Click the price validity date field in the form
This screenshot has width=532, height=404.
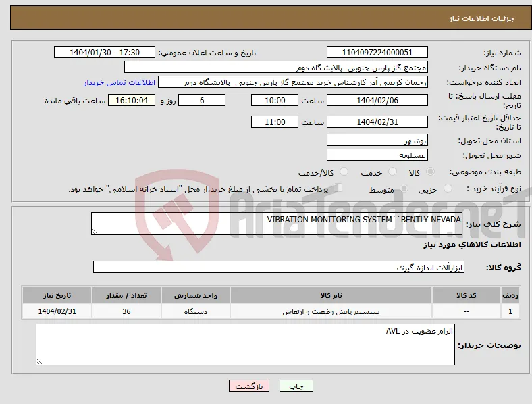coord(377,122)
